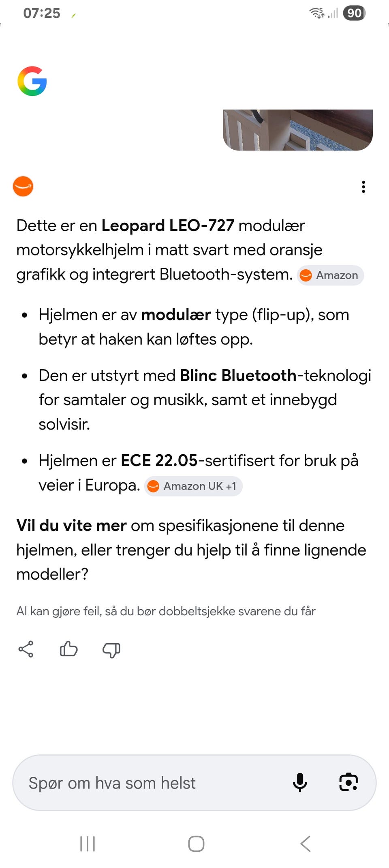389x868 pixels.
Task: Tap the AI disclaimer about mistakes
Action: coord(166,611)
